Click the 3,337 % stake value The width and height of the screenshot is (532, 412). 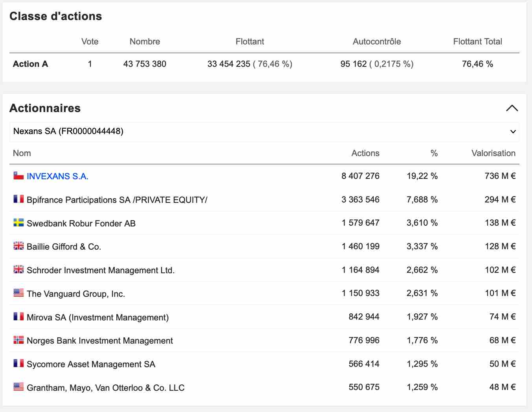422,246
